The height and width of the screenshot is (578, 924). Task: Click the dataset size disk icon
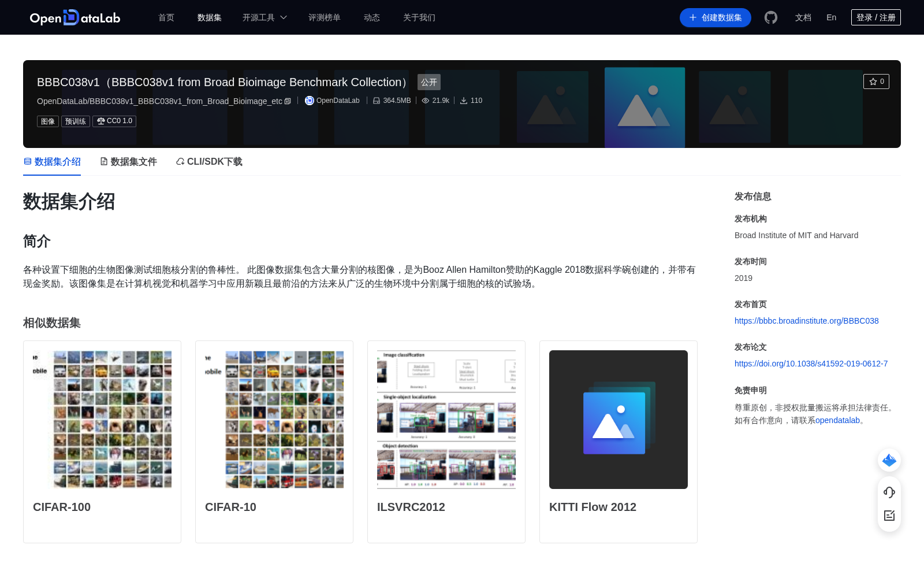[377, 101]
